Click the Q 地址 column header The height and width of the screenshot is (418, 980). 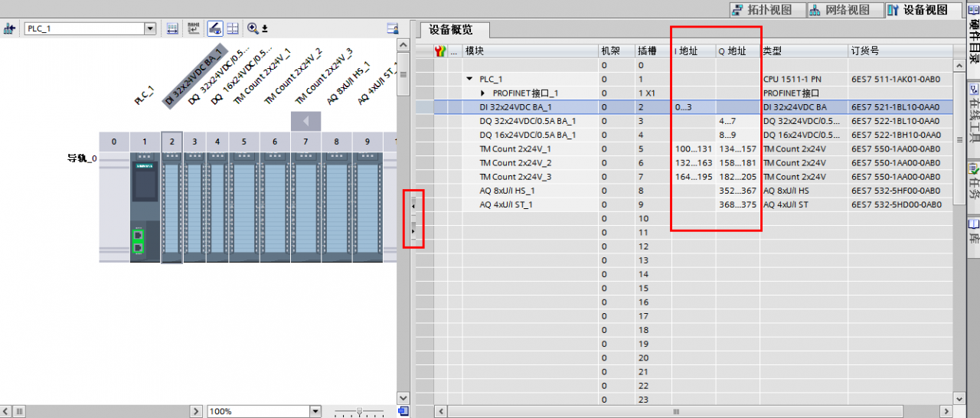(x=738, y=51)
